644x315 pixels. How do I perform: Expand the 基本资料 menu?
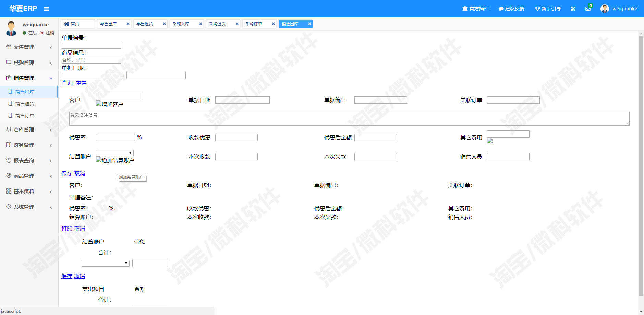29,191
